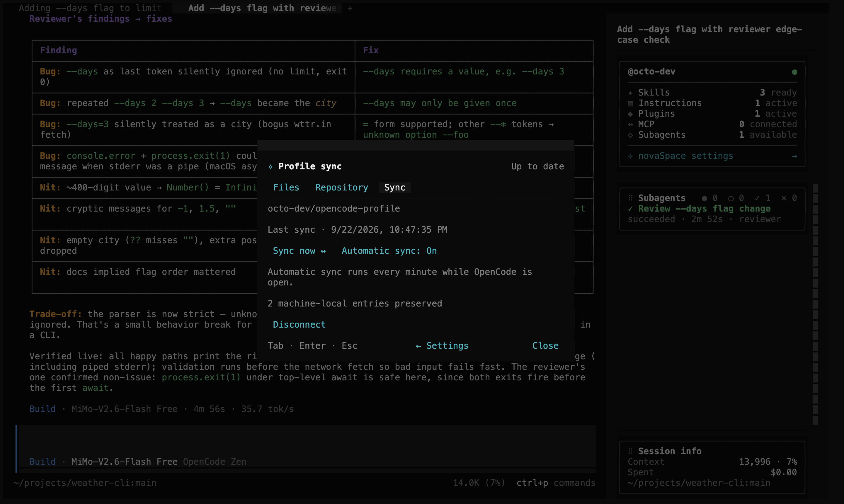Click the sidebar vertical scrollbar
844x504 pixels.
815,304
